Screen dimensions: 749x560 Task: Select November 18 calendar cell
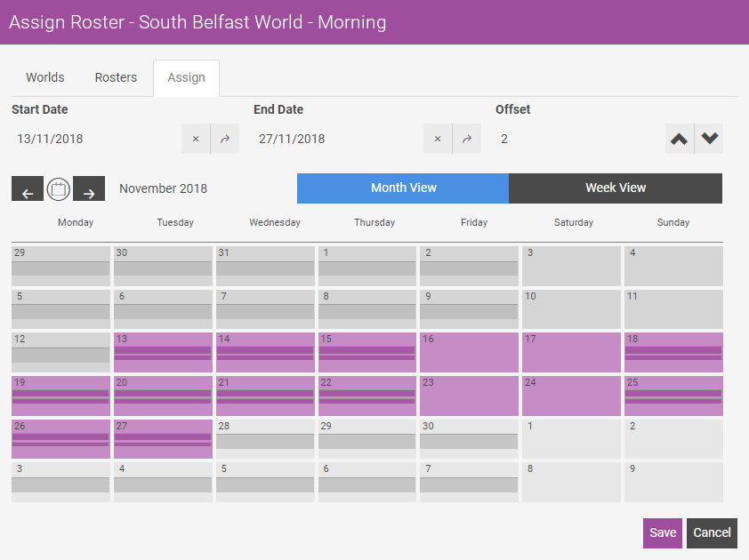coord(673,352)
